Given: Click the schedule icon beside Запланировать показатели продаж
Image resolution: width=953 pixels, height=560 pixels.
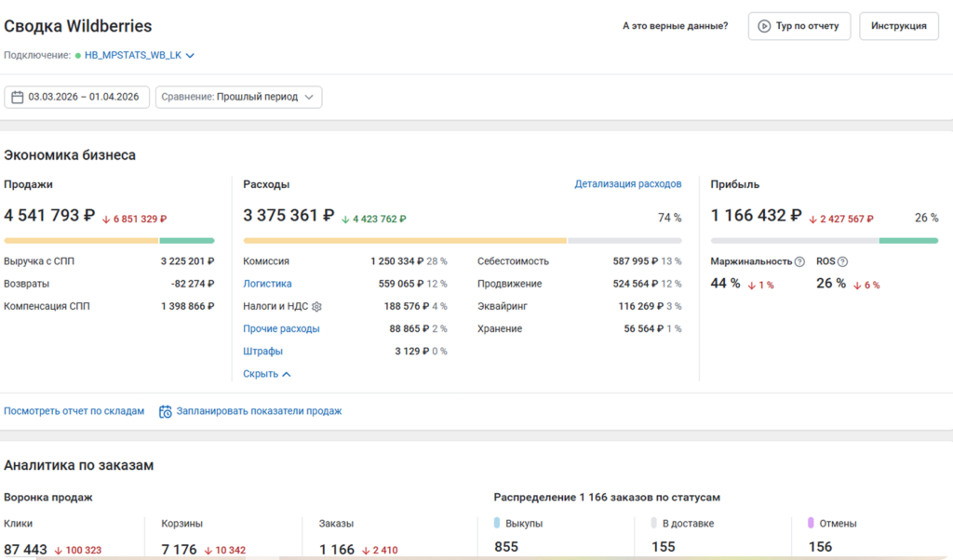Looking at the screenshot, I should pos(165,410).
